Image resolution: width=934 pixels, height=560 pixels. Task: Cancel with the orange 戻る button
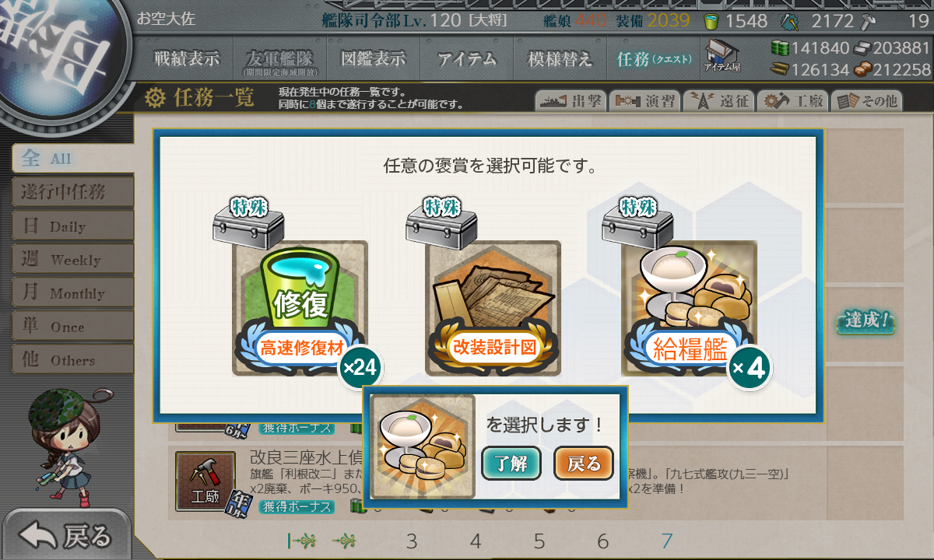click(x=584, y=464)
